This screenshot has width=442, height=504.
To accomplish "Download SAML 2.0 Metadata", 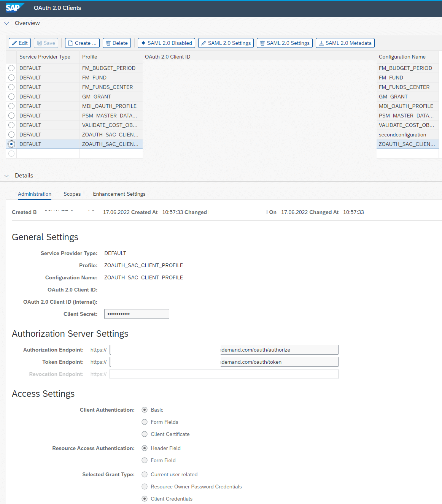I will point(345,43).
